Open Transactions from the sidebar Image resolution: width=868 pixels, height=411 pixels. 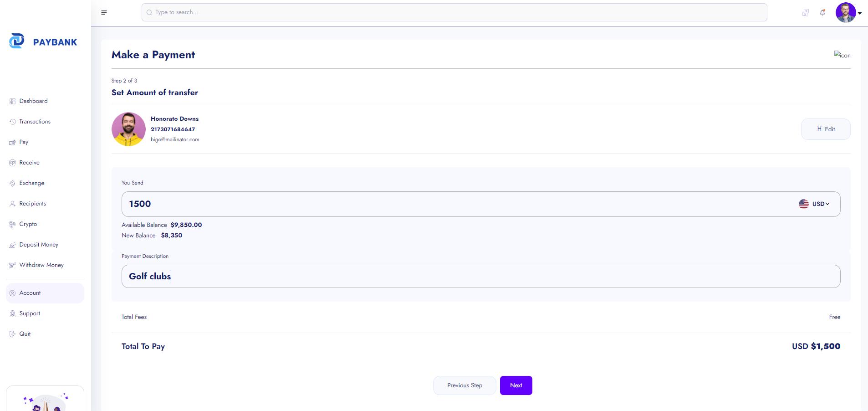click(x=35, y=122)
